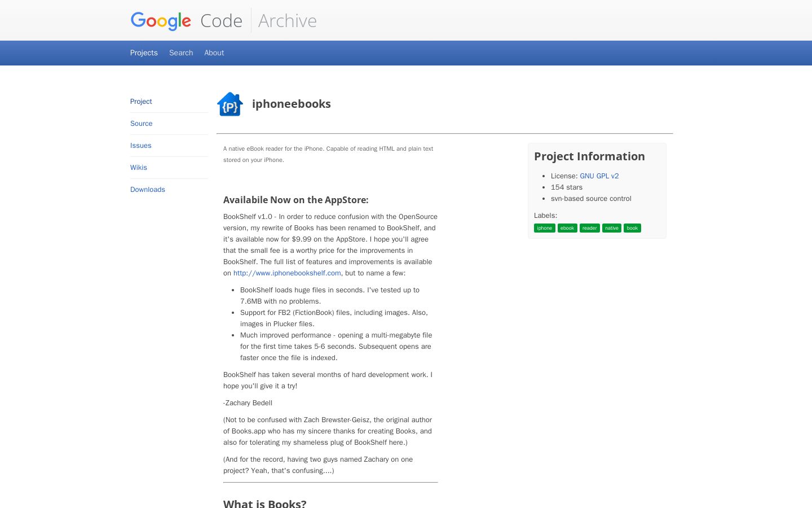Click the green native label

coord(612,228)
